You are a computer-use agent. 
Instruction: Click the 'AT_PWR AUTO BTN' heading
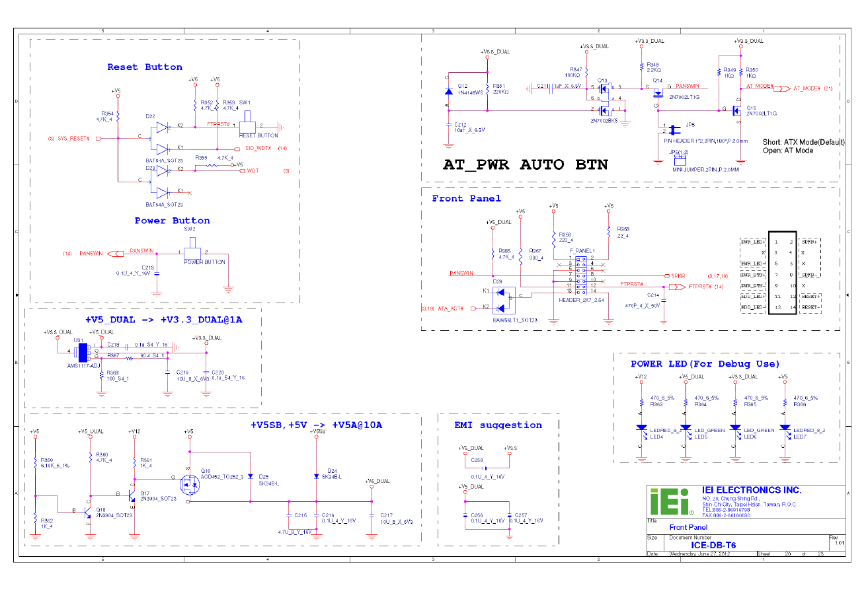(526, 164)
